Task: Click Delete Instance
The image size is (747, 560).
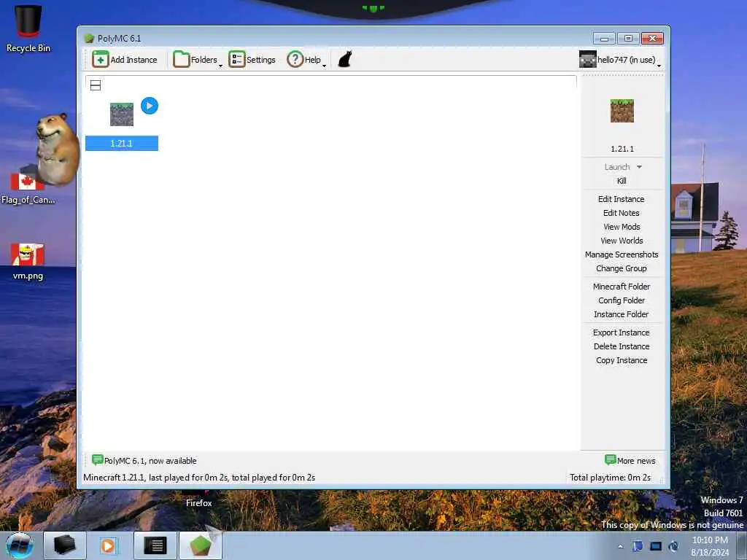Action: 622,346
